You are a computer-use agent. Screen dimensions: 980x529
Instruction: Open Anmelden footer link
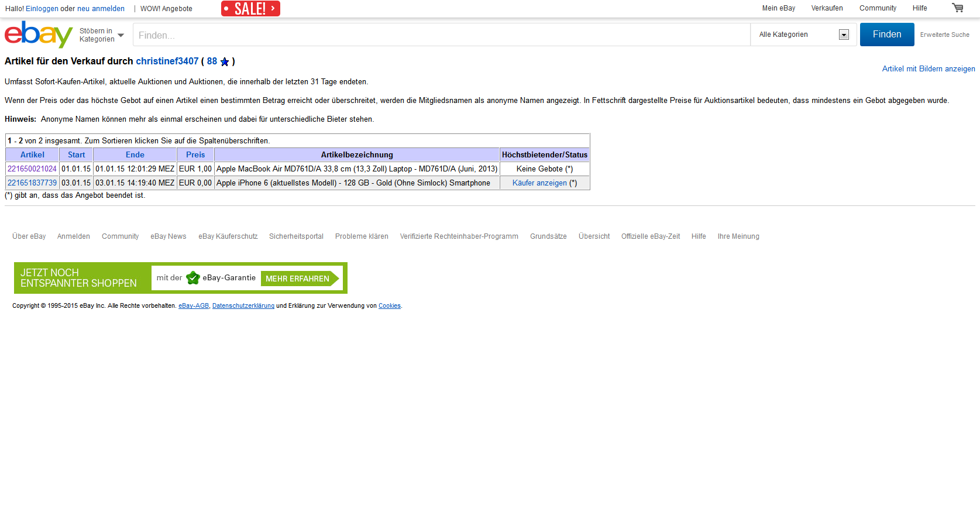(x=74, y=236)
